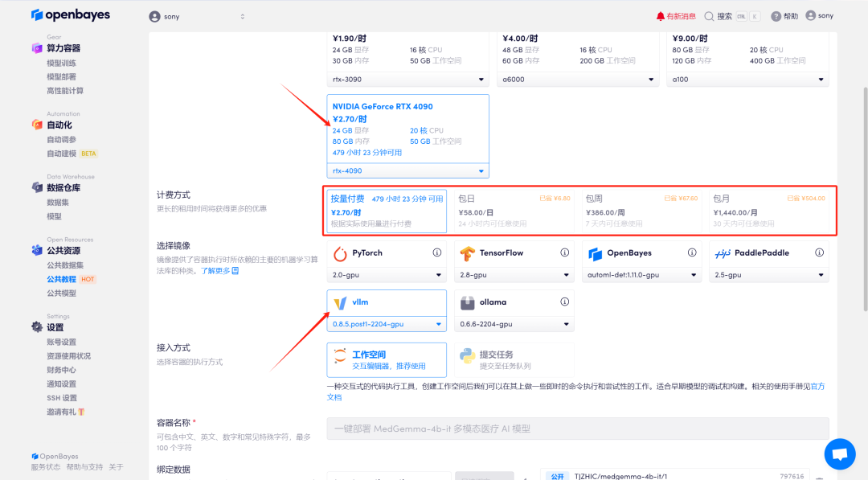The width and height of the screenshot is (868, 480).
Task: Click the page vertical scrollbar
Action: click(866, 199)
